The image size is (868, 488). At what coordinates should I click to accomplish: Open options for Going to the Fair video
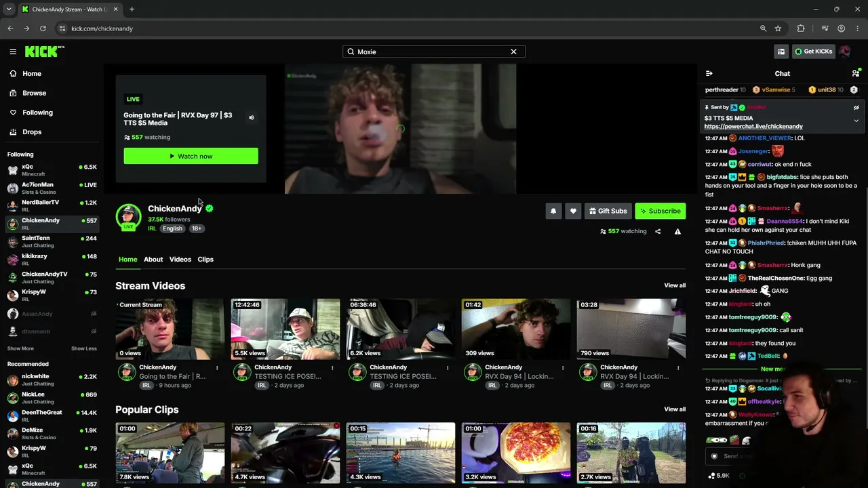point(217,368)
